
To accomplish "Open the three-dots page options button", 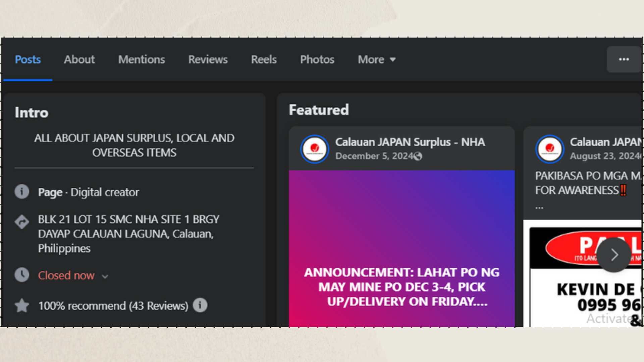I will coord(624,59).
